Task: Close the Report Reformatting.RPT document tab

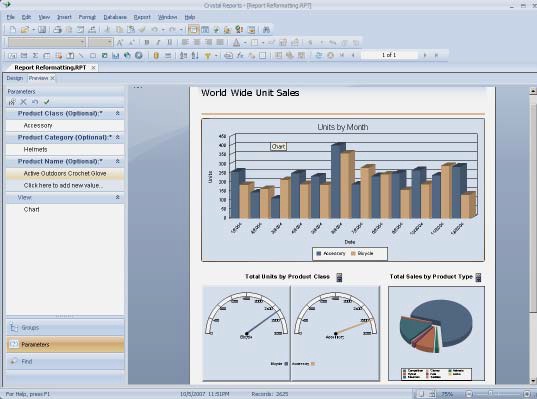Action: pyautogui.click(x=93, y=68)
